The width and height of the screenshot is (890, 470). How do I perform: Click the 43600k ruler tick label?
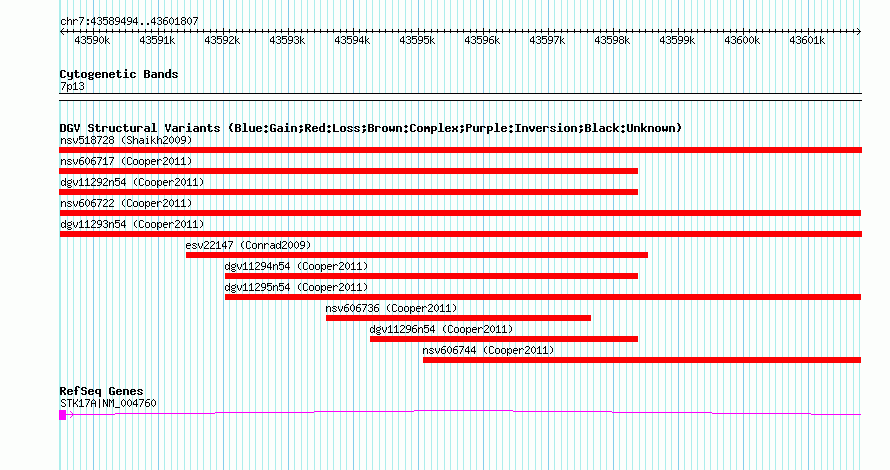point(742,41)
